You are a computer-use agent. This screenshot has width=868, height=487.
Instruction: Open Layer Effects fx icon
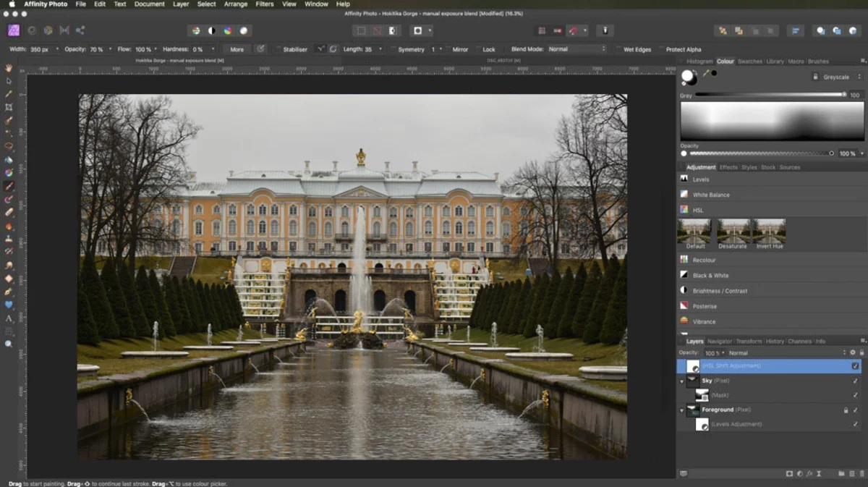(809, 473)
